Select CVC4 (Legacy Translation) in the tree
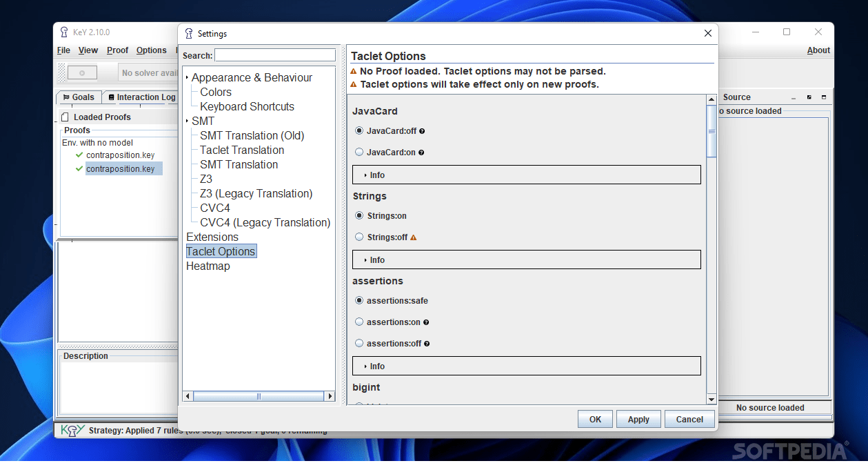The width and height of the screenshot is (868, 470). (x=265, y=223)
